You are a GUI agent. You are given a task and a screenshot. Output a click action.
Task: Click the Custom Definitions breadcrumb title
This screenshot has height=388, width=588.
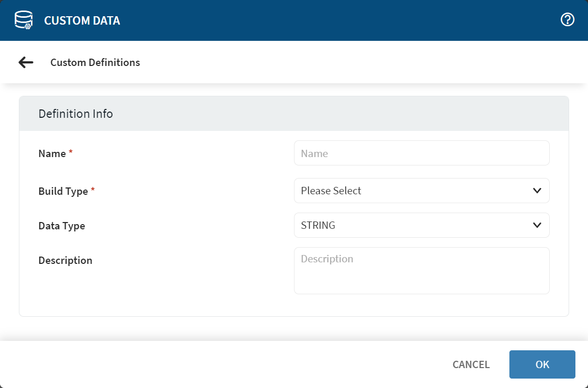(x=95, y=63)
